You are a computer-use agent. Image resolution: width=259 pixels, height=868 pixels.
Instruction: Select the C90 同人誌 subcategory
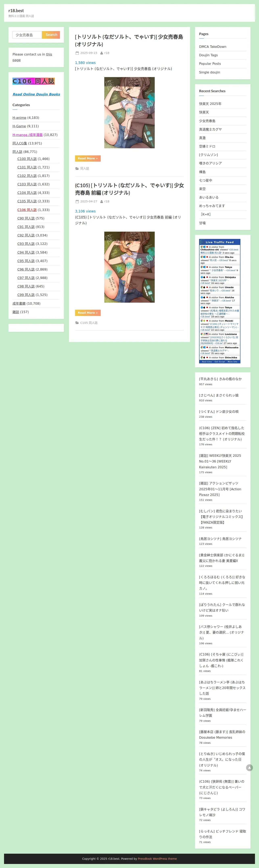[26, 218]
